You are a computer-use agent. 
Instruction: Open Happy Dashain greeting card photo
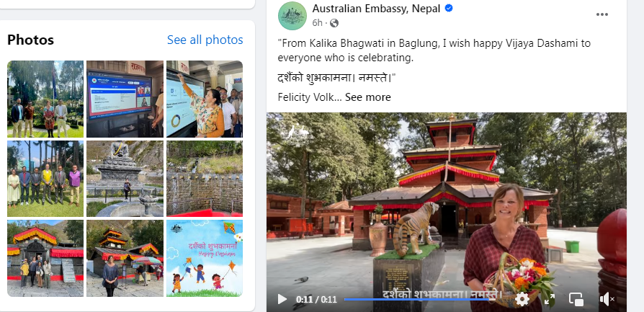click(x=205, y=258)
